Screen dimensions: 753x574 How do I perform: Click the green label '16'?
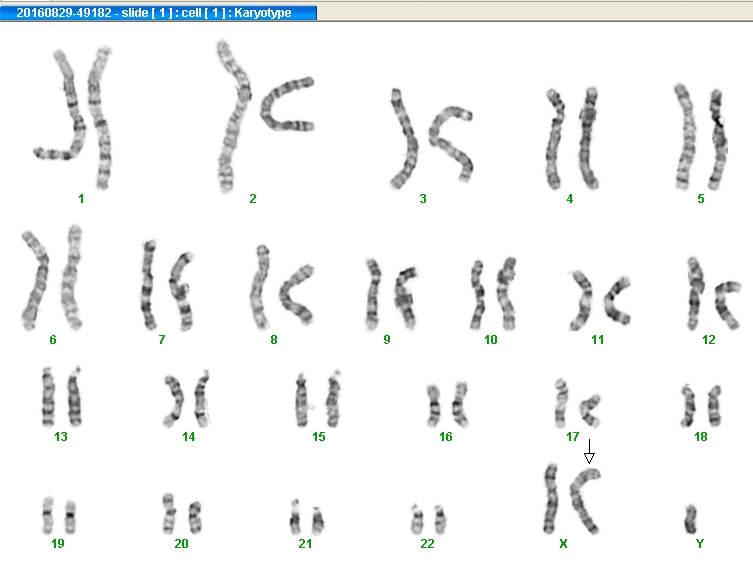click(446, 437)
